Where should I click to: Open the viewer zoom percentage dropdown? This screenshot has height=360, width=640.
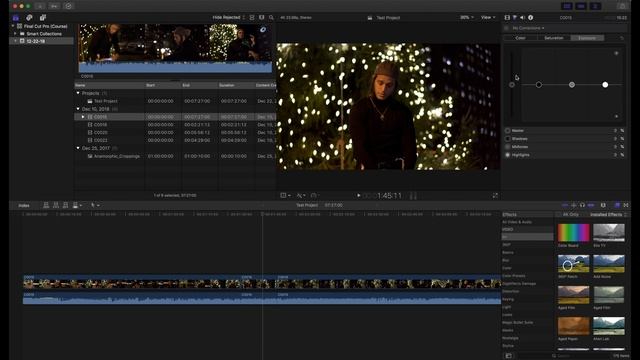tap(467, 18)
